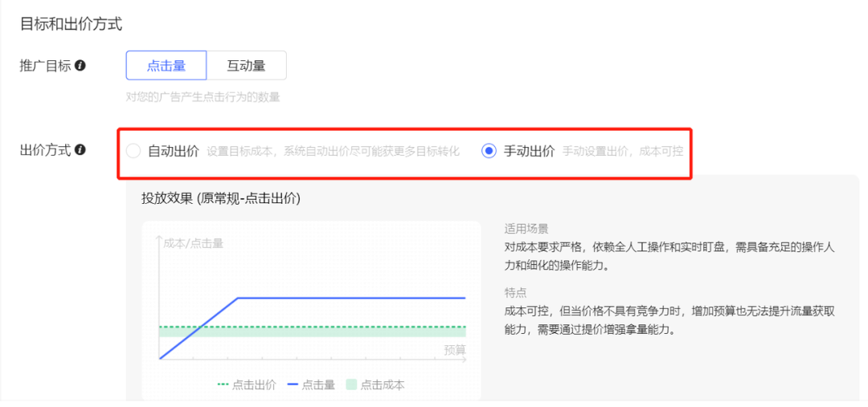Click the 目标和出价方式 section heading
868x407 pixels.
[x=71, y=24]
